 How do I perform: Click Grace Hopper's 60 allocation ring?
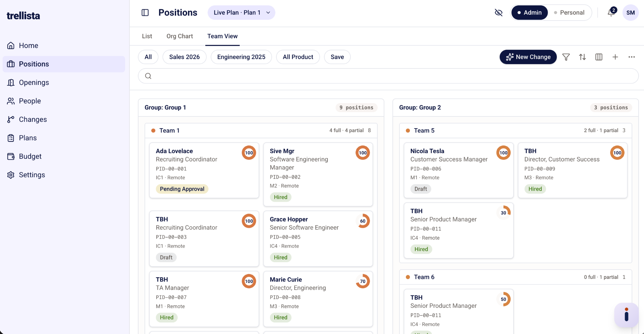[x=363, y=221]
